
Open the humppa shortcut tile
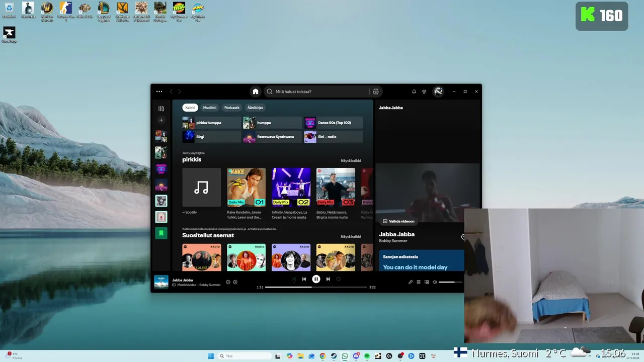pos(272,123)
